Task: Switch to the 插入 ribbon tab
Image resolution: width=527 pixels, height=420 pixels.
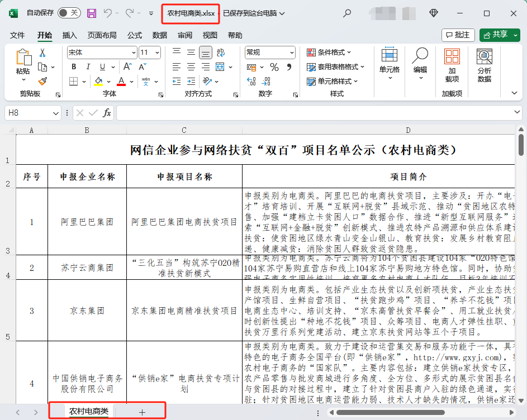Action: (x=69, y=35)
